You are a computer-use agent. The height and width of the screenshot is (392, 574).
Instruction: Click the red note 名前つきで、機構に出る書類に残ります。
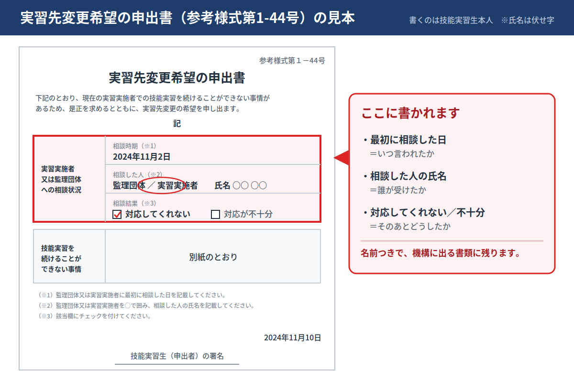point(441,253)
